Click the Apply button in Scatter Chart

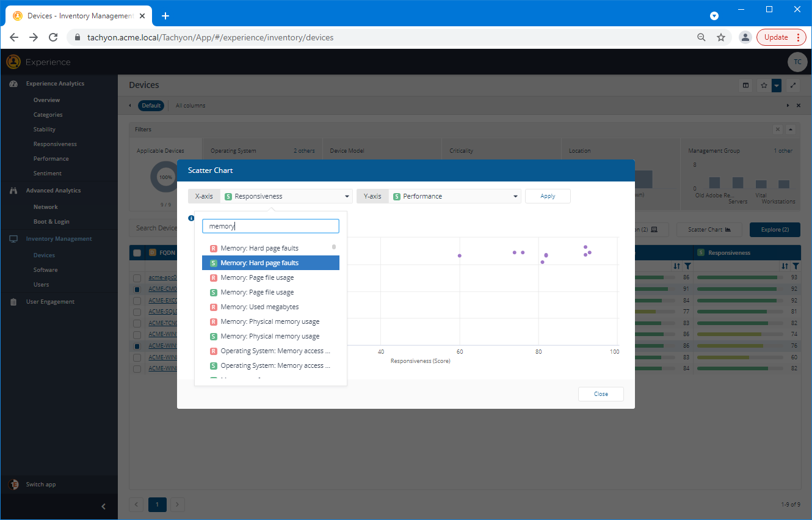point(548,196)
